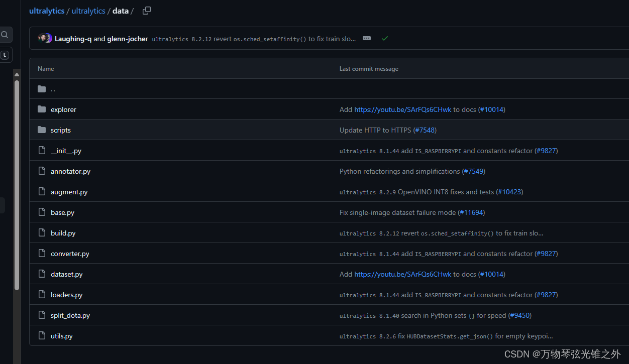Click the file icon beside annotator.py
The width and height of the screenshot is (629, 364).
[42, 171]
